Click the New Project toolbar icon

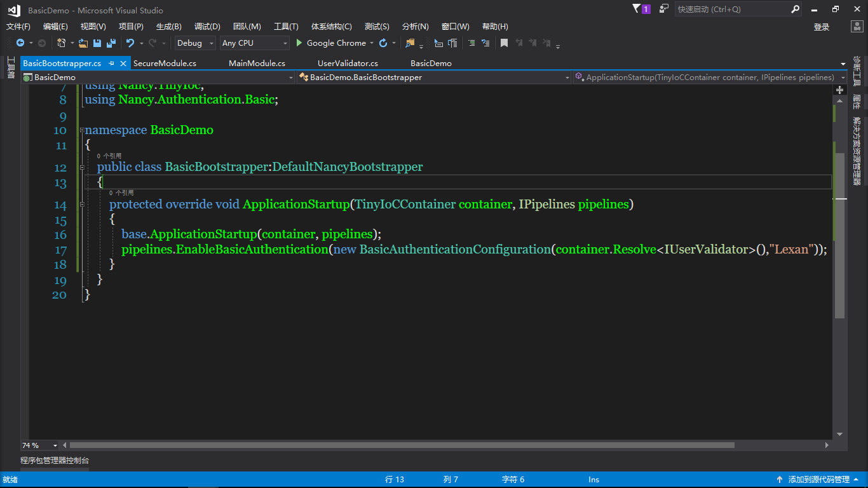point(61,43)
